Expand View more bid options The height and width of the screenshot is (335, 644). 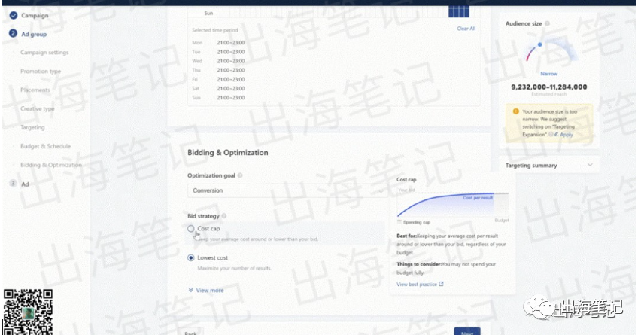[205, 290]
